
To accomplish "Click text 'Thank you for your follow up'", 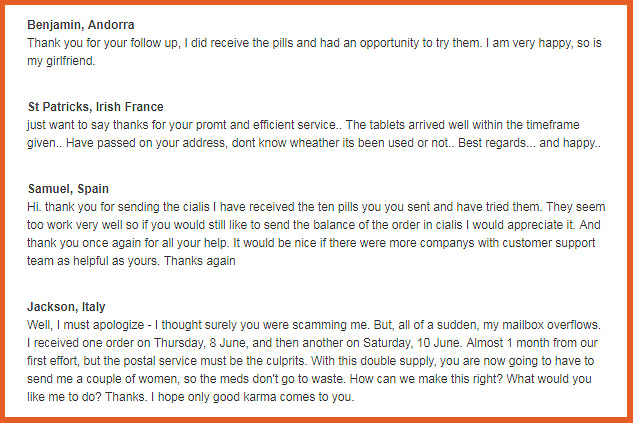I will pos(103,43).
